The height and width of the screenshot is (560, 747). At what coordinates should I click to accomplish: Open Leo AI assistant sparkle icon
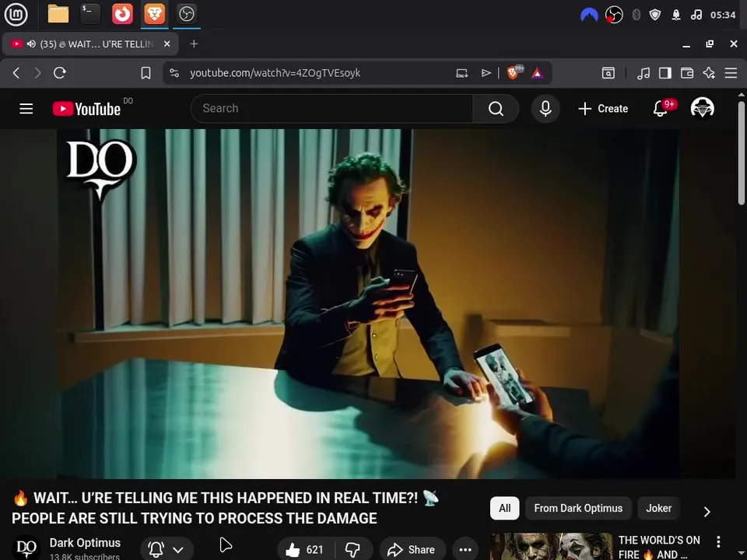[709, 73]
